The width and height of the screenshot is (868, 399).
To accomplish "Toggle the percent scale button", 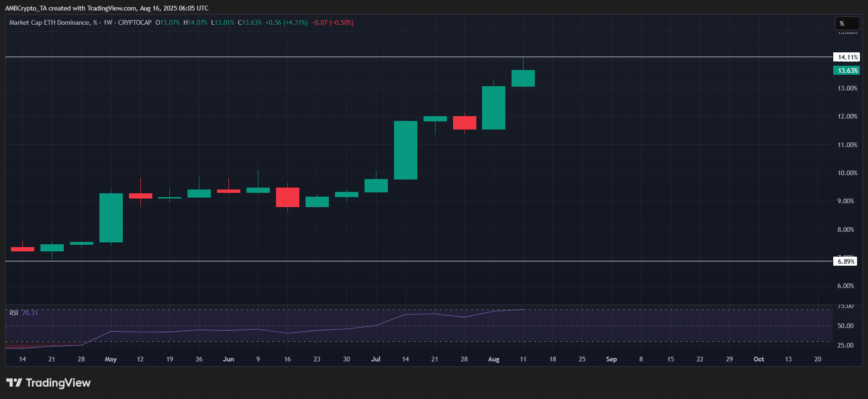I will [847, 23].
